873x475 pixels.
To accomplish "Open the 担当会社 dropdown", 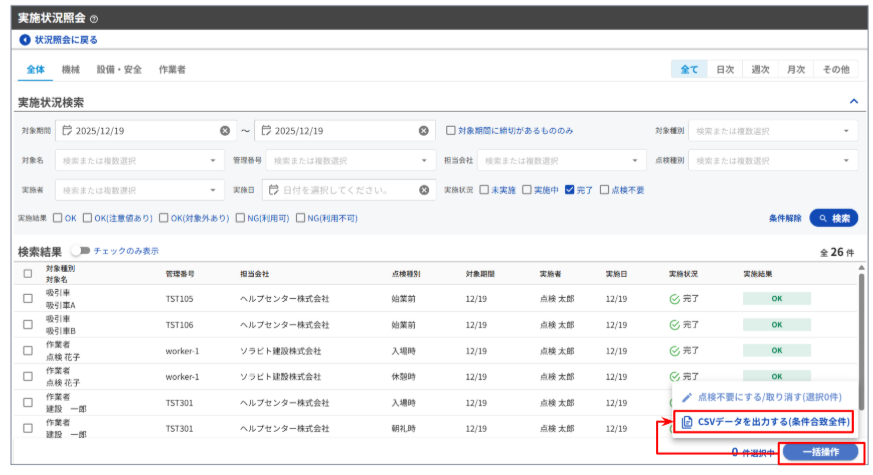I will coord(560,160).
